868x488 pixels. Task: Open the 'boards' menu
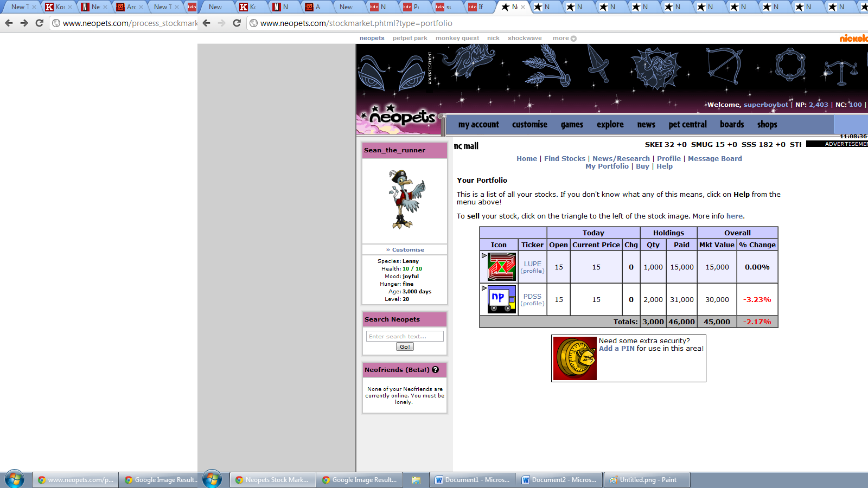(732, 124)
